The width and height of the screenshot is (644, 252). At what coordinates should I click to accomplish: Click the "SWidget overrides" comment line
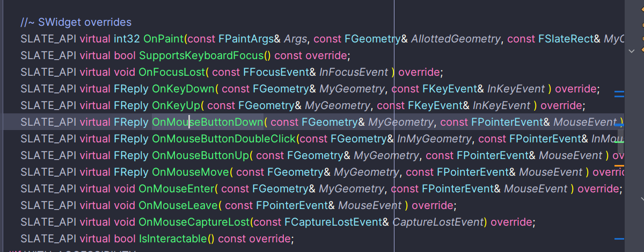(76, 22)
